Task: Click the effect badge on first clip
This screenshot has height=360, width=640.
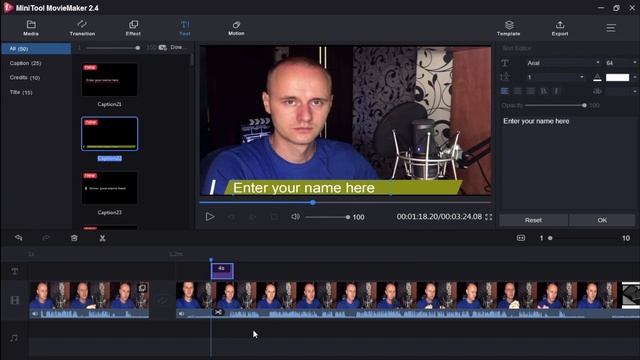Action: tap(142, 288)
